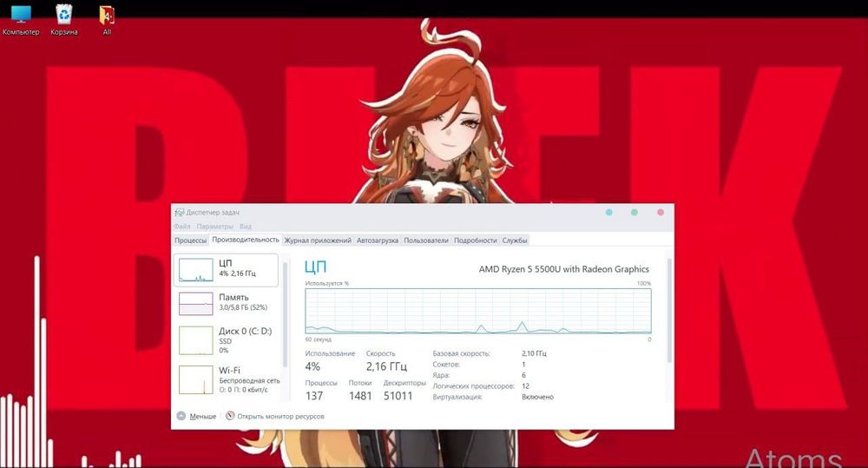Click the Виртуализация label
The image size is (868, 468).
(457, 397)
